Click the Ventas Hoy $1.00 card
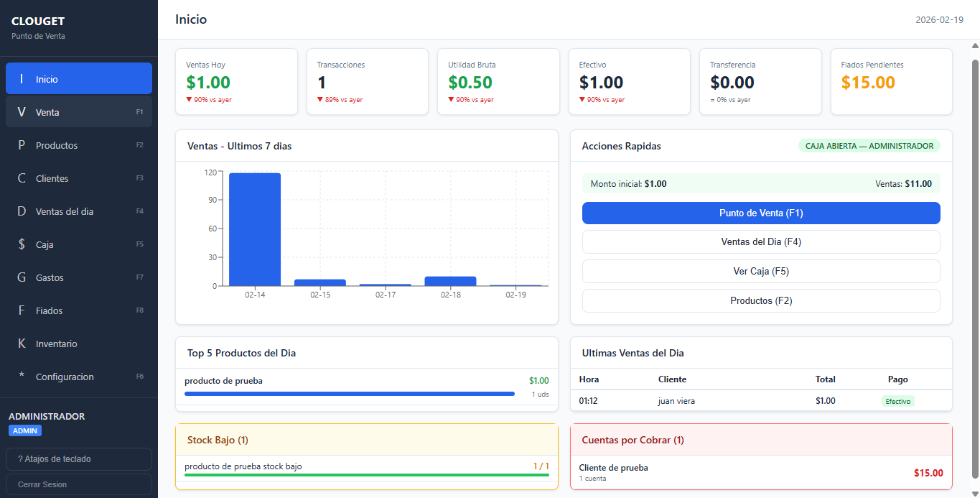980x498 pixels. (236, 81)
